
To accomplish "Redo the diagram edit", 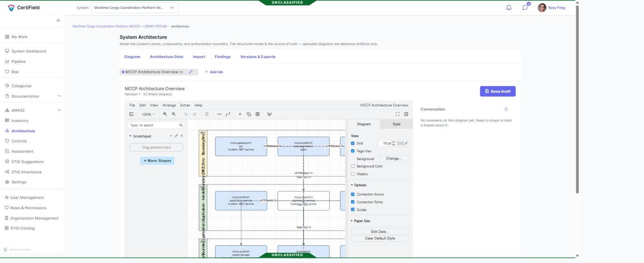I will [195, 114].
